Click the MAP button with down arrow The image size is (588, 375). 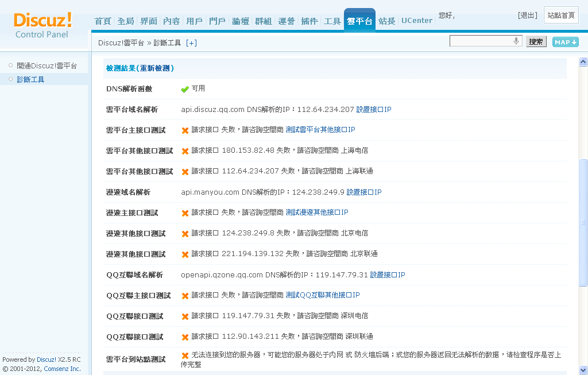565,42
